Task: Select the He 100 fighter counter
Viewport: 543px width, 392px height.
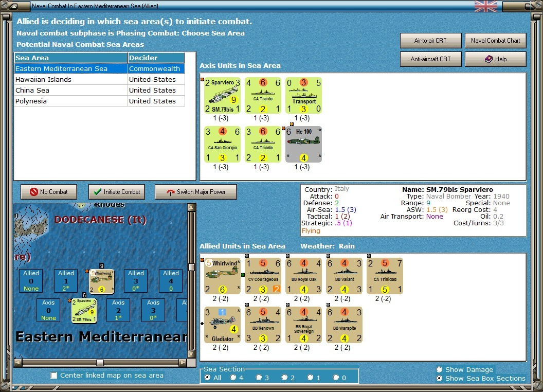Action: (x=304, y=144)
